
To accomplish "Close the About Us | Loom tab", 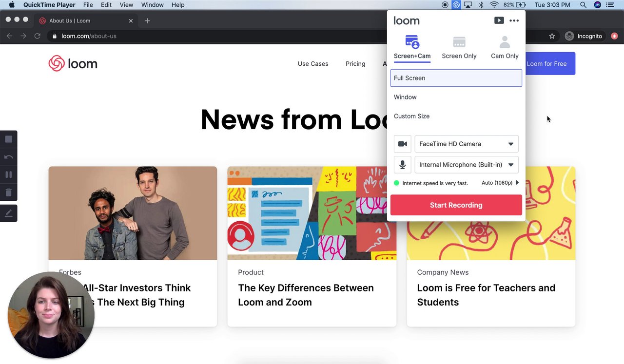I will tap(131, 20).
